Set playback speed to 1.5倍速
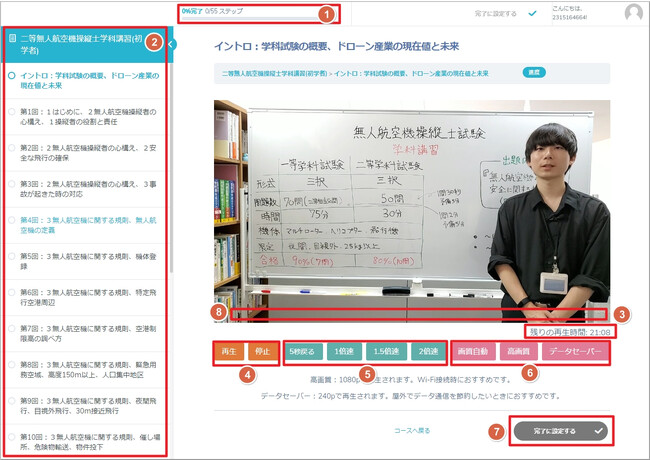 386,352
